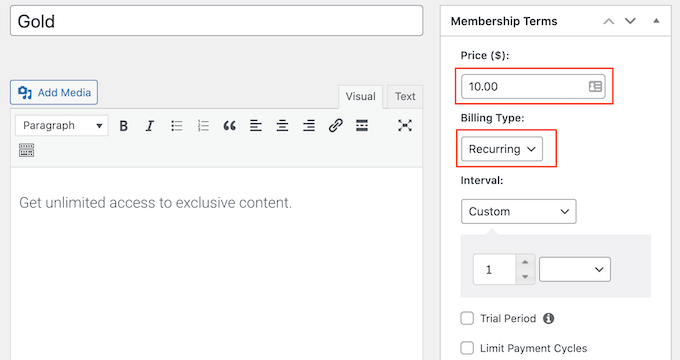Move Membership Terms panel up
The image size is (680, 360).
pos(609,21)
